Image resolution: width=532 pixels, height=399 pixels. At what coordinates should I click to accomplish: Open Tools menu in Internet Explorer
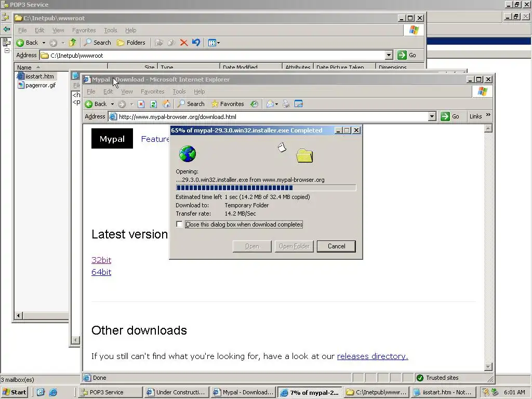pos(179,91)
